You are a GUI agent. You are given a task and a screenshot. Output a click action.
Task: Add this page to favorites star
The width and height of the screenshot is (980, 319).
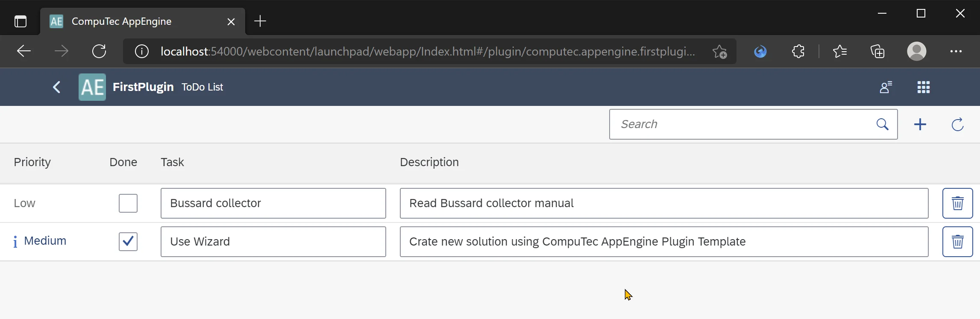tap(719, 52)
